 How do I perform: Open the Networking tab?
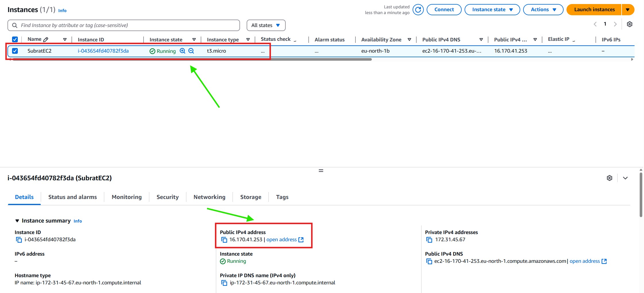click(209, 197)
